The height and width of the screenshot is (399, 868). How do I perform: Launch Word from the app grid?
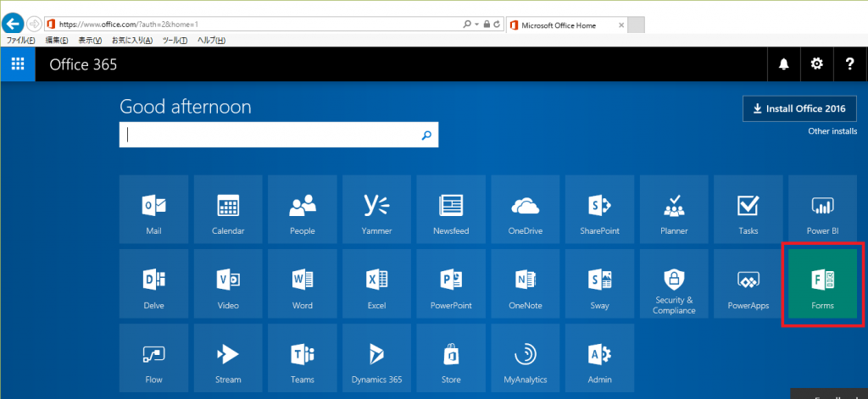(303, 283)
